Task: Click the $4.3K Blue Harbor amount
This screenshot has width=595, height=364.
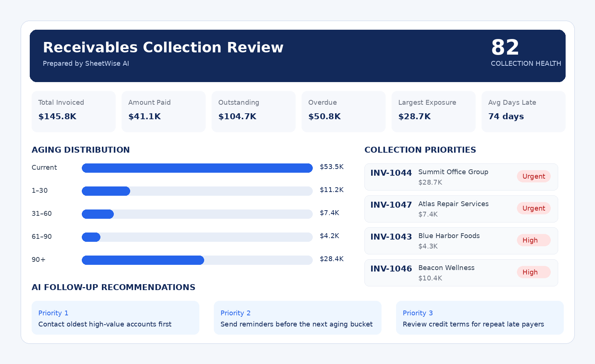Action: coord(428,246)
